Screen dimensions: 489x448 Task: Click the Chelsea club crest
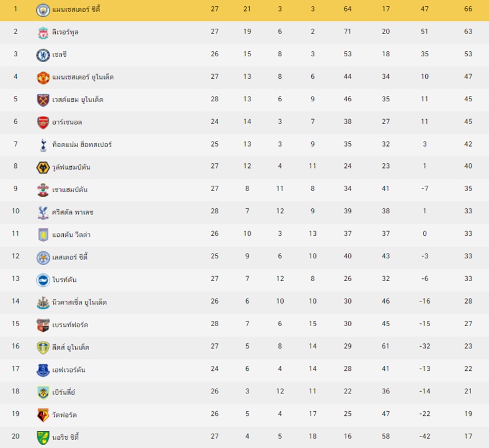coord(43,55)
